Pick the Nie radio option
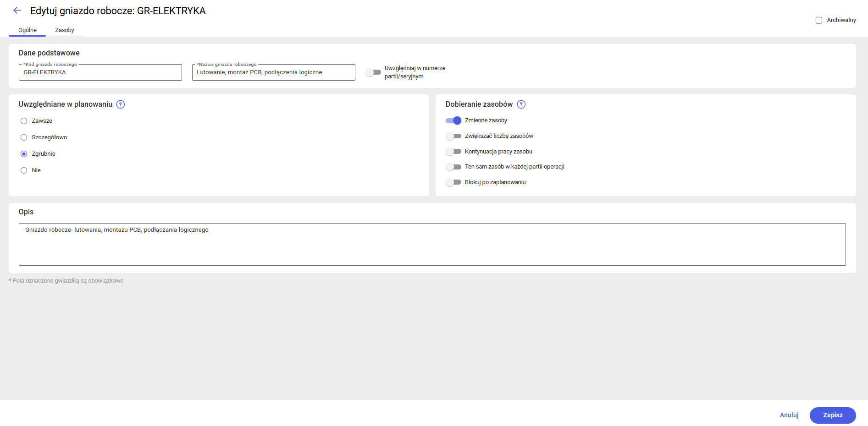 (24, 170)
